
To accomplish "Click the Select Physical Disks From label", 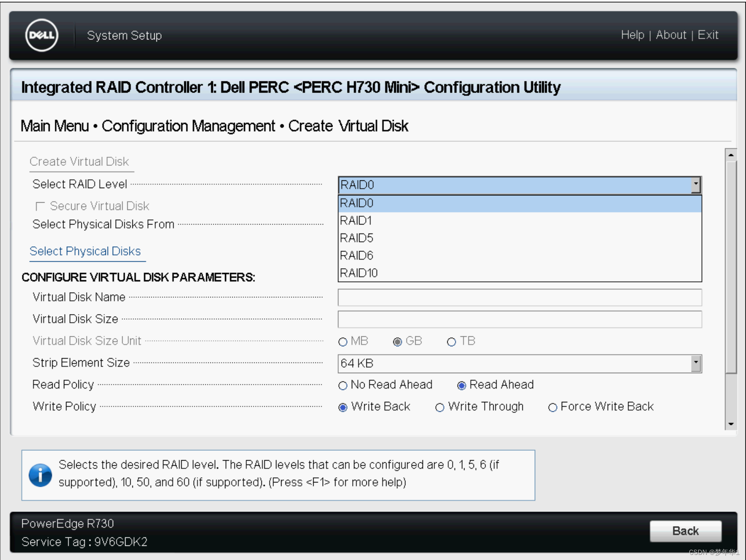I will tap(103, 224).
